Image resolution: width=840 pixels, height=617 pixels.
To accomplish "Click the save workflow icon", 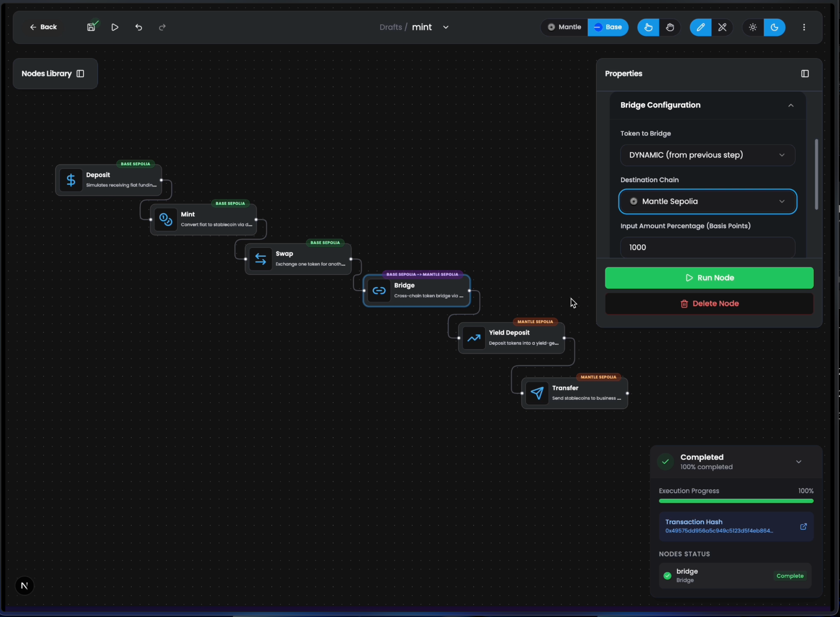I will pos(91,27).
